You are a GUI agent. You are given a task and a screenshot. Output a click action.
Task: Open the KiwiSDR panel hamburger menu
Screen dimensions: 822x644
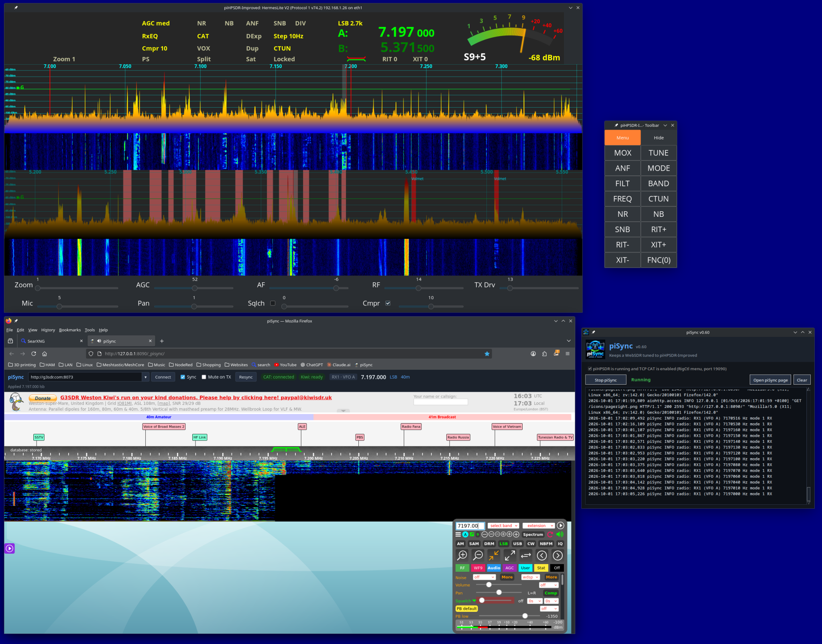click(x=458, y=534)
